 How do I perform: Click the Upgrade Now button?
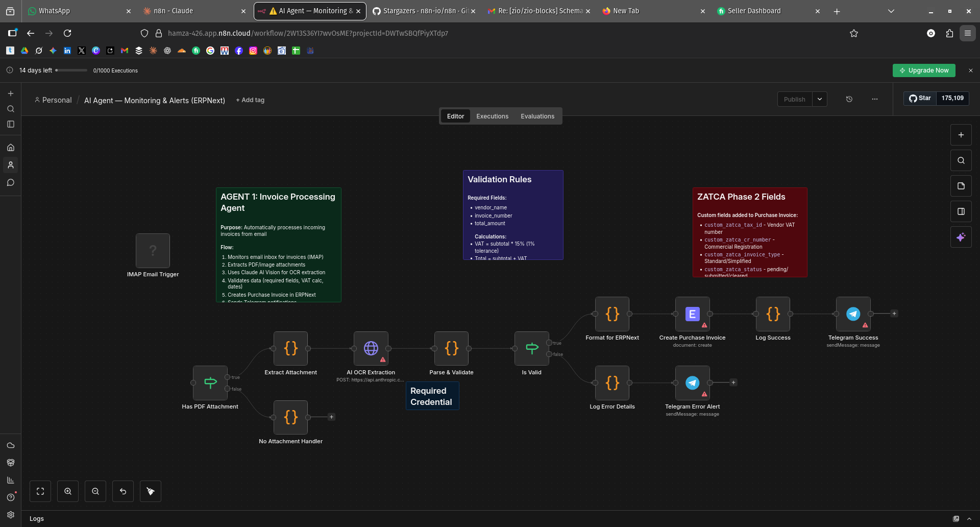coord(924,70)
